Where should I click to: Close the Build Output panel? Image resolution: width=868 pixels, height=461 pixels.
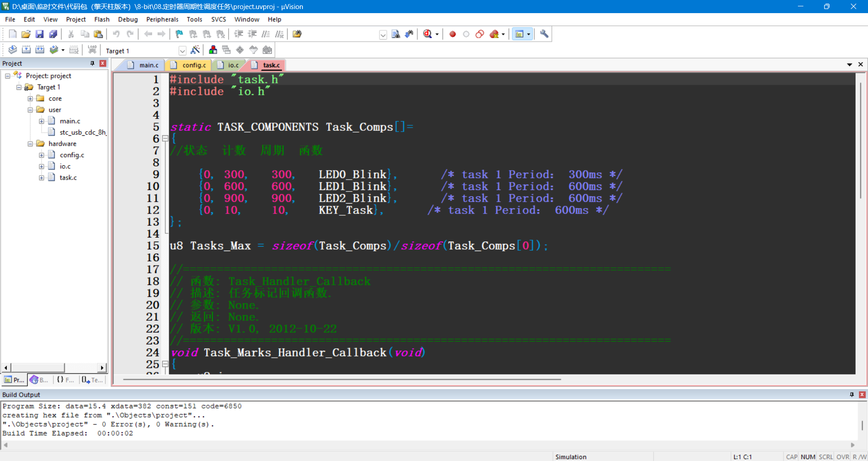tap(862, 394)
